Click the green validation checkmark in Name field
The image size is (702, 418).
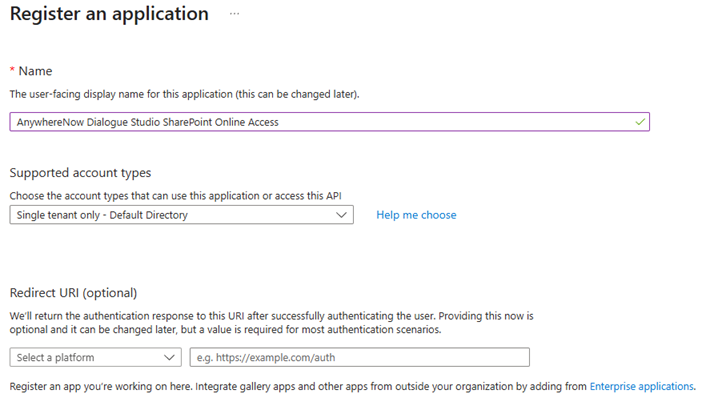(x=639, y=122)
